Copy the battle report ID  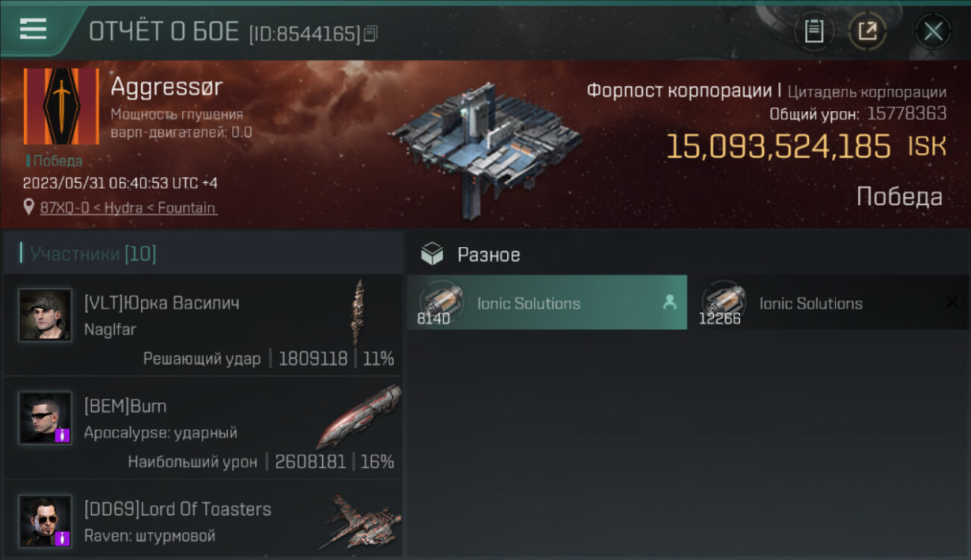[370, 34]
